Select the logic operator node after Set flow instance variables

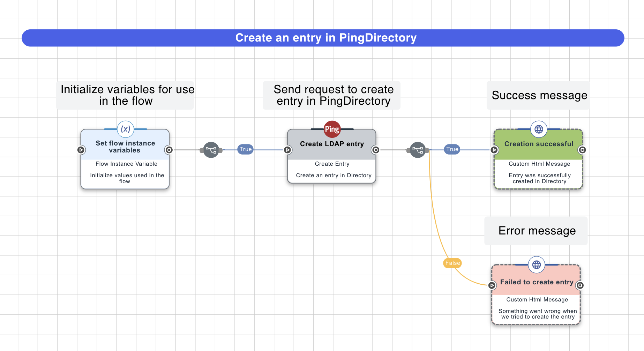211,150
